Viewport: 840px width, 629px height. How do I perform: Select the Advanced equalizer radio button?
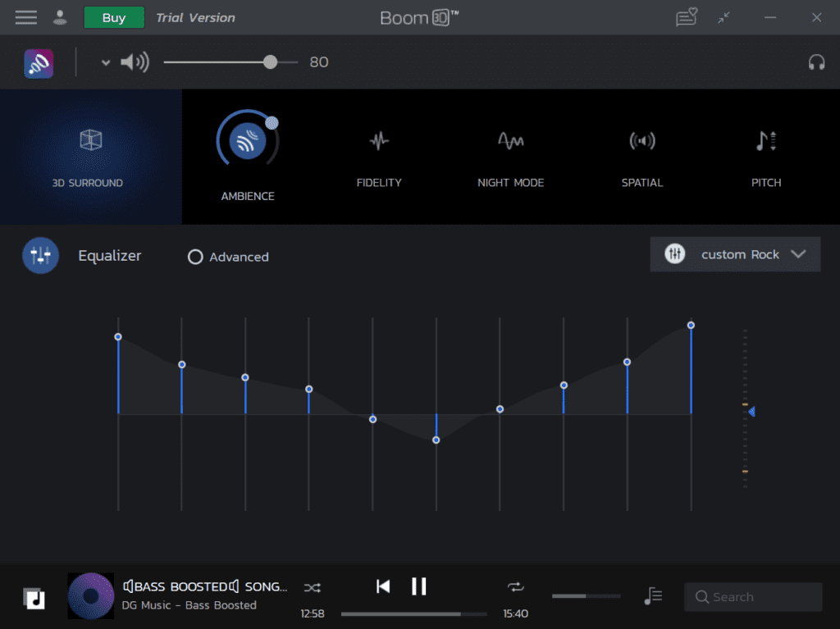click(195, 258)
